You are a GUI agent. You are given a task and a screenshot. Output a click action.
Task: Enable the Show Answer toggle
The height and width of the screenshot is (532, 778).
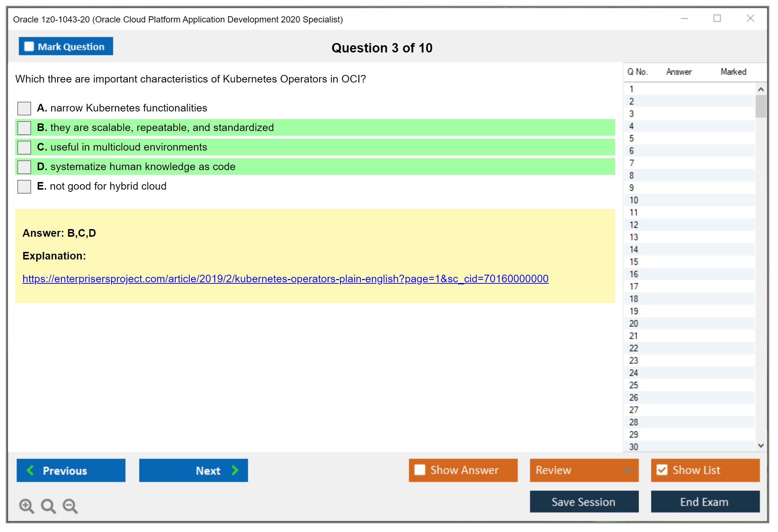420,470
